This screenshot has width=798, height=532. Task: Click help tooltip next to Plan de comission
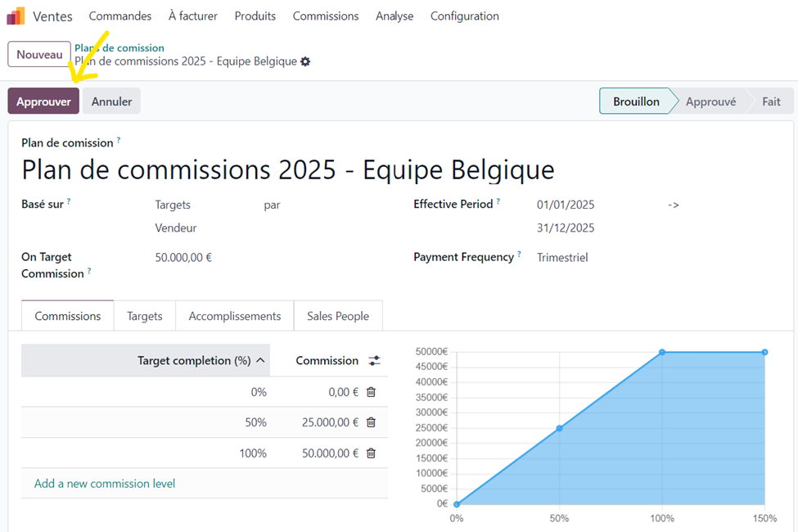(119, 139)
